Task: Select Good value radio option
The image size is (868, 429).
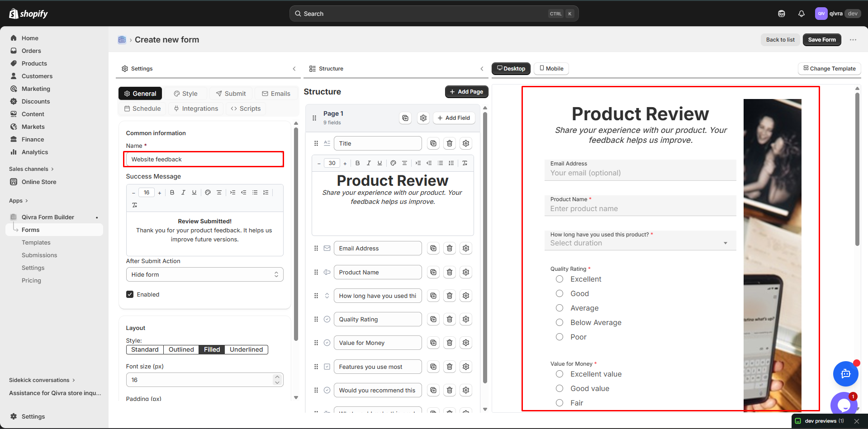Action: [560, 389]
